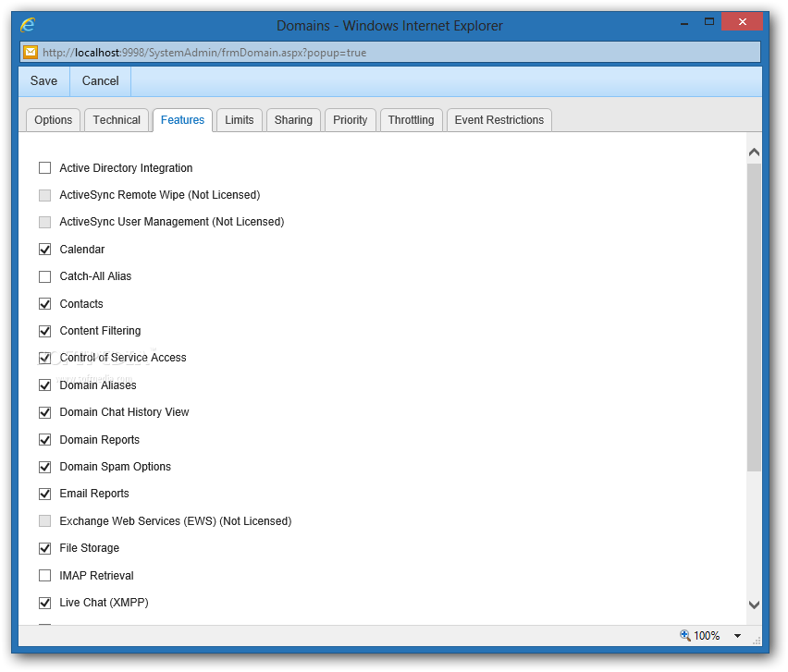Save the domain settings

pyautogui.click(x=43, y=80)
